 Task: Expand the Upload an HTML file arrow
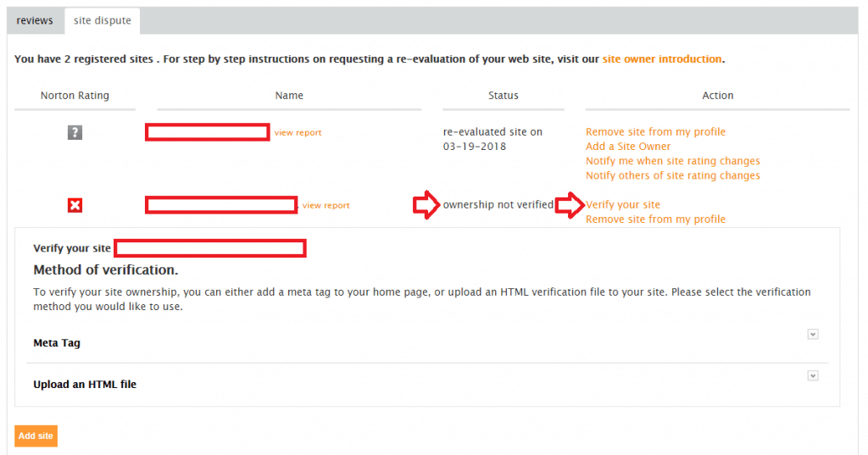point(813,376)
